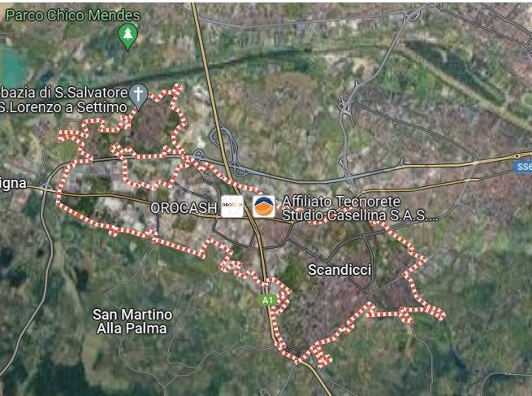Open the Parco Chico Mendes label
Screen dimensions: 532x396
pos(73,15)
